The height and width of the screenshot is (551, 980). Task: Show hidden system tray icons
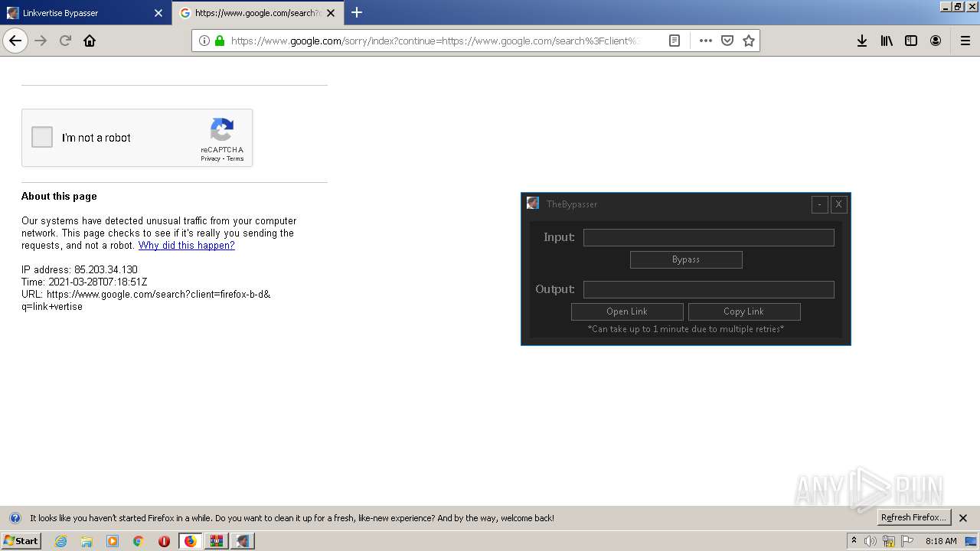(854, 541)
